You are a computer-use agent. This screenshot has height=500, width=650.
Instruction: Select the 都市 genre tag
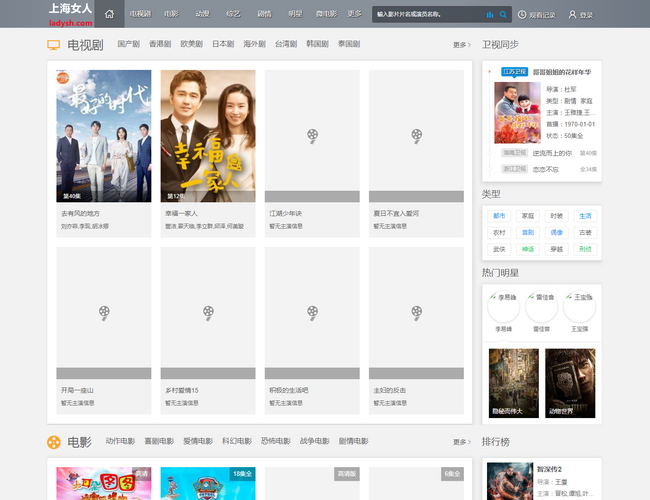[x=499, y=216]
